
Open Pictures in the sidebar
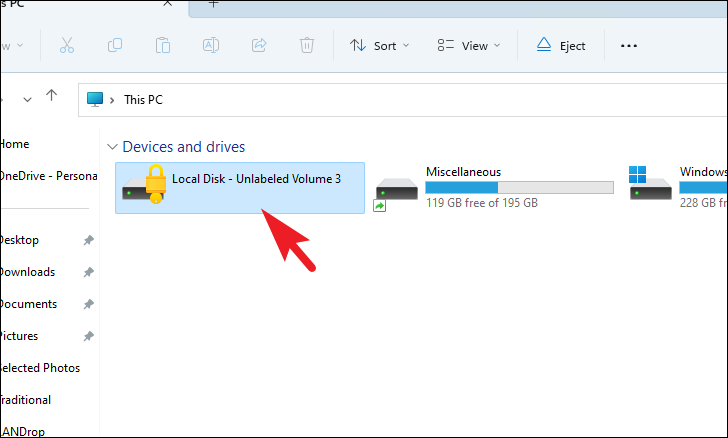(x=19, y=336)
